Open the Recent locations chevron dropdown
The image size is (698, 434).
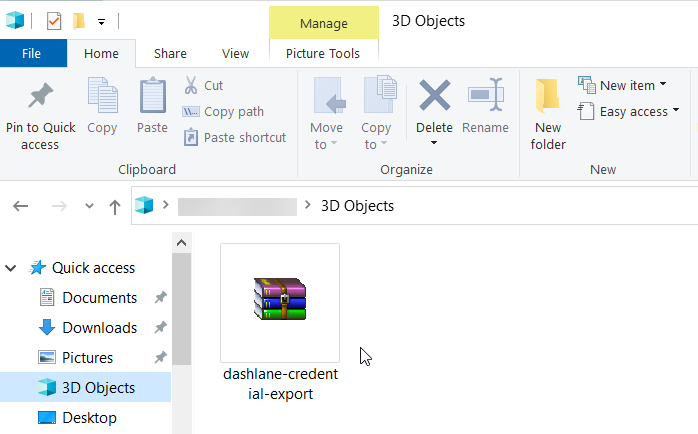click(x=89, y=206)
